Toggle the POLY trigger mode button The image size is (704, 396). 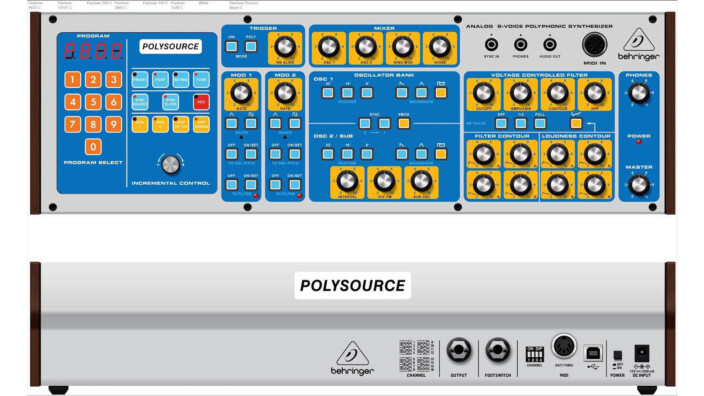pyautogui.click(x=251, y=46)
